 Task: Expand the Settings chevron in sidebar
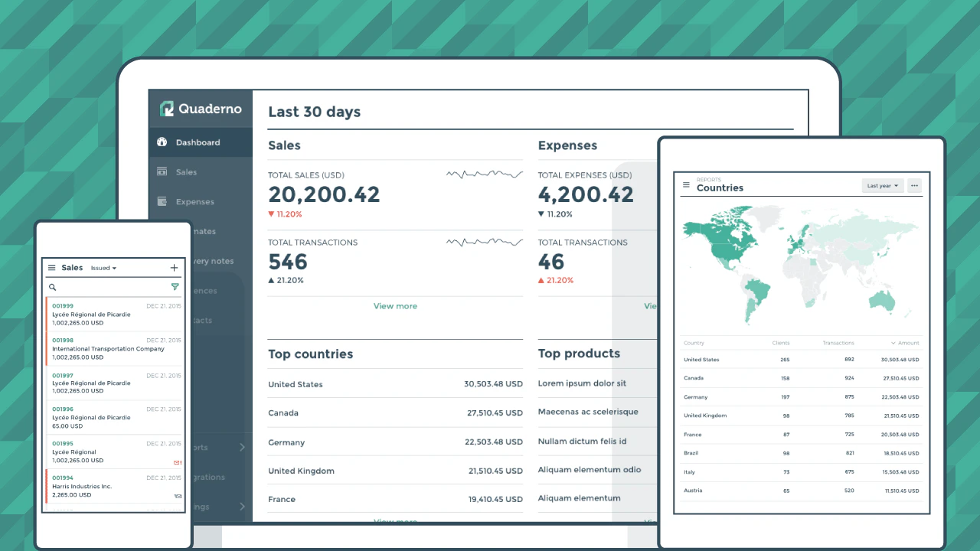click(242, 507)
